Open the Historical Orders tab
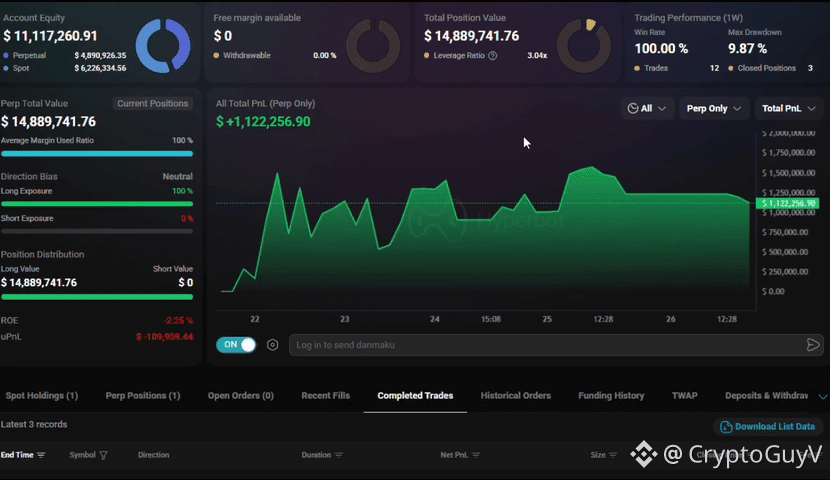 (x=516, y=396)
